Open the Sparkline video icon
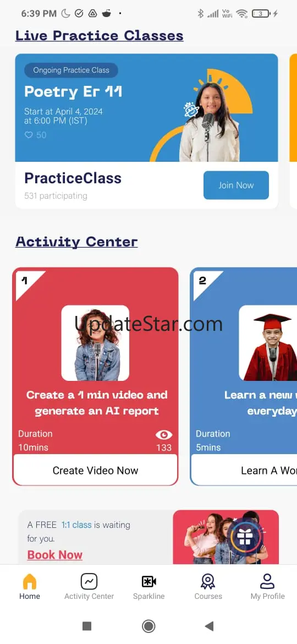This screenshot has height=644, width=297. coord(148,582)
